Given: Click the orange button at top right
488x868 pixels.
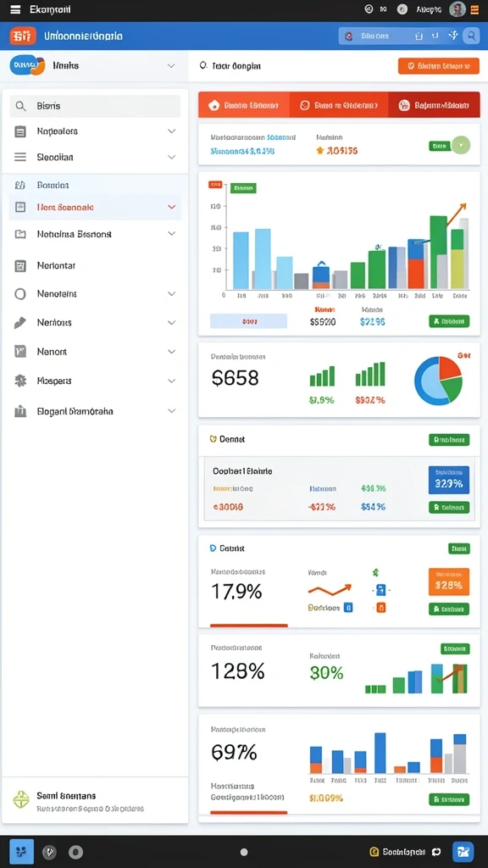Looking at the screenshot, I should point(438,66).
